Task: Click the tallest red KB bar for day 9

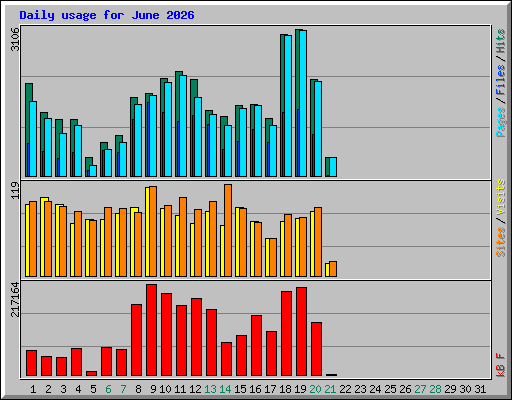Action: (151, 330)
